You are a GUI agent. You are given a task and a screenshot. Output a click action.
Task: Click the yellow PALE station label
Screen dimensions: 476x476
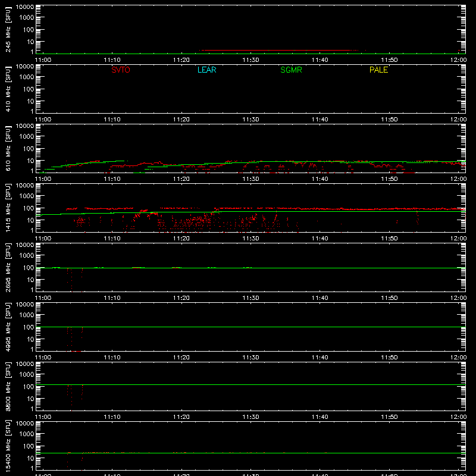378,70
